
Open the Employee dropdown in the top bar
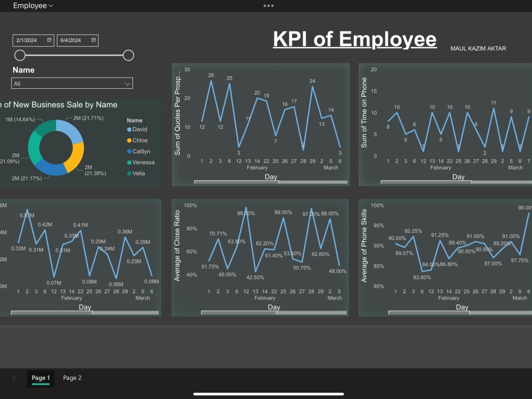click(x=32, y=5)
